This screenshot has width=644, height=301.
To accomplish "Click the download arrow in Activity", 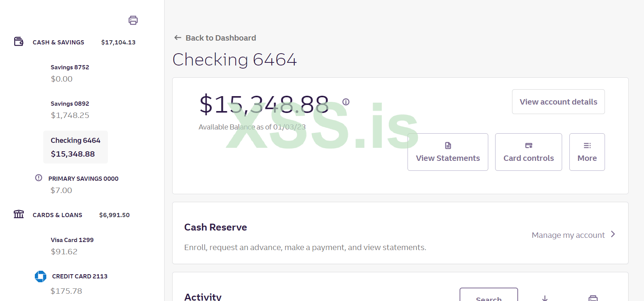I will pos(545,298).
